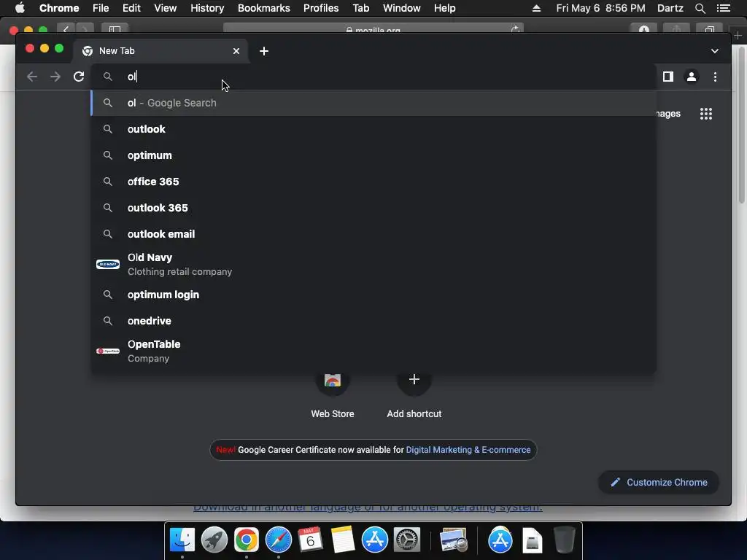Open Spotlight search in menu bar
This screenshot has width=747, height=560.
point(700,8)
